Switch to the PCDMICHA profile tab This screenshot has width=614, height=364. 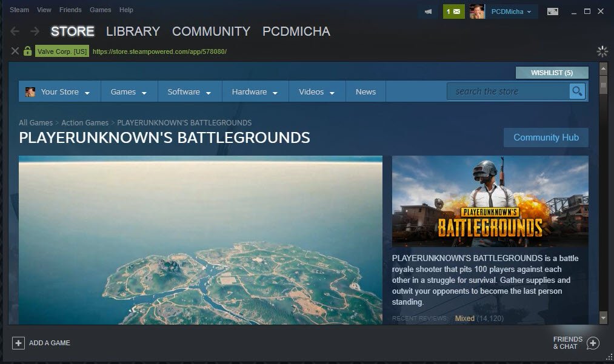296,31
